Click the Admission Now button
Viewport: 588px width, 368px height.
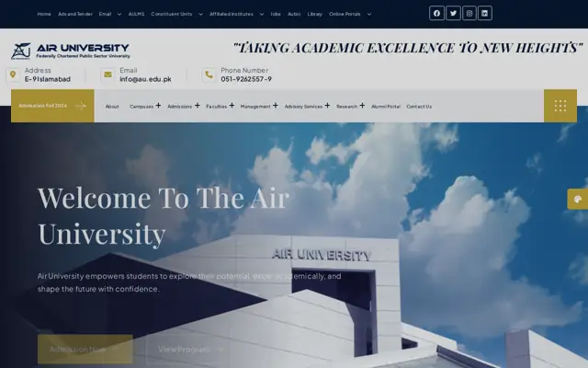pos(85,350)
